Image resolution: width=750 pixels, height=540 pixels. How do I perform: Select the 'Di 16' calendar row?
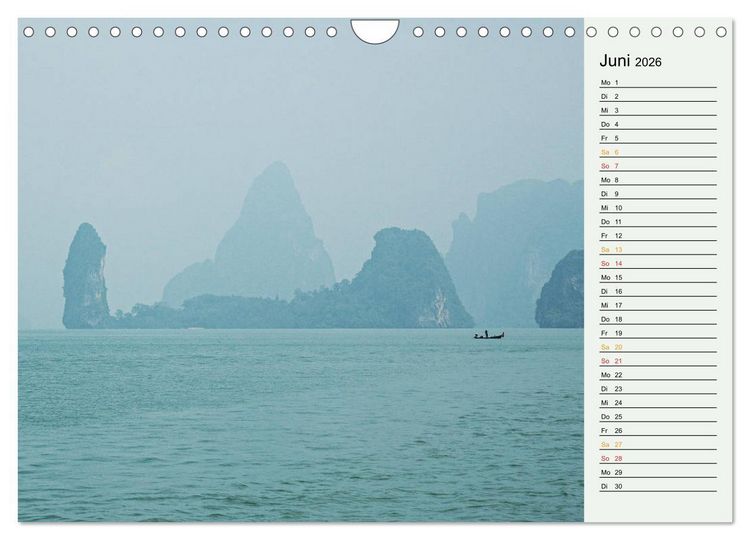[658, 291]
